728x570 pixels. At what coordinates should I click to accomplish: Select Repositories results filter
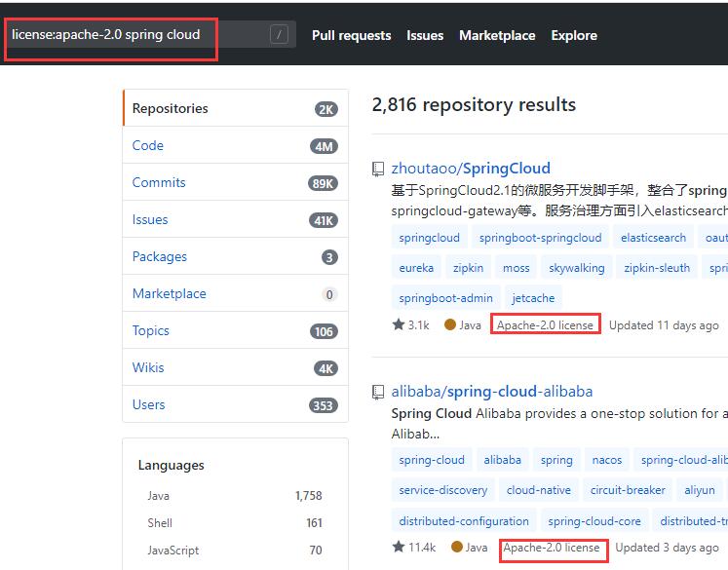[x=236, y=108]
